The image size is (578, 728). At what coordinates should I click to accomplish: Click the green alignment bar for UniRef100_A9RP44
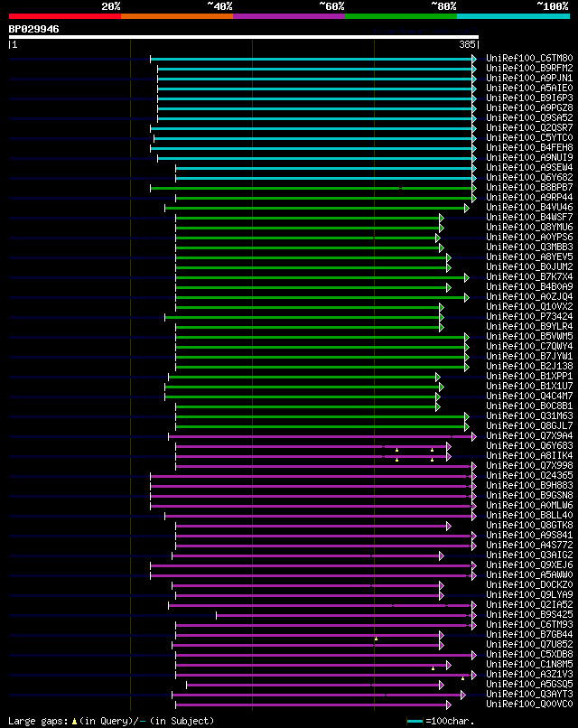[x=323, y=198]
